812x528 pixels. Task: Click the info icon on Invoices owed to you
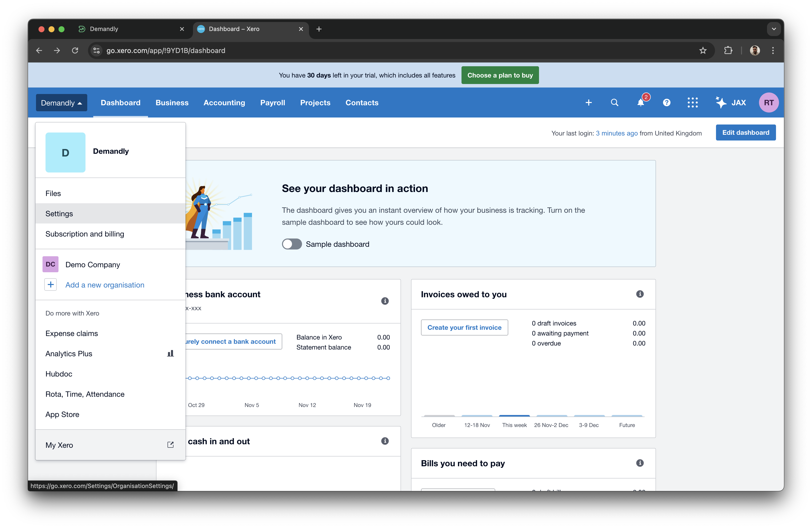pyautogui.click(x=640, y=294)
